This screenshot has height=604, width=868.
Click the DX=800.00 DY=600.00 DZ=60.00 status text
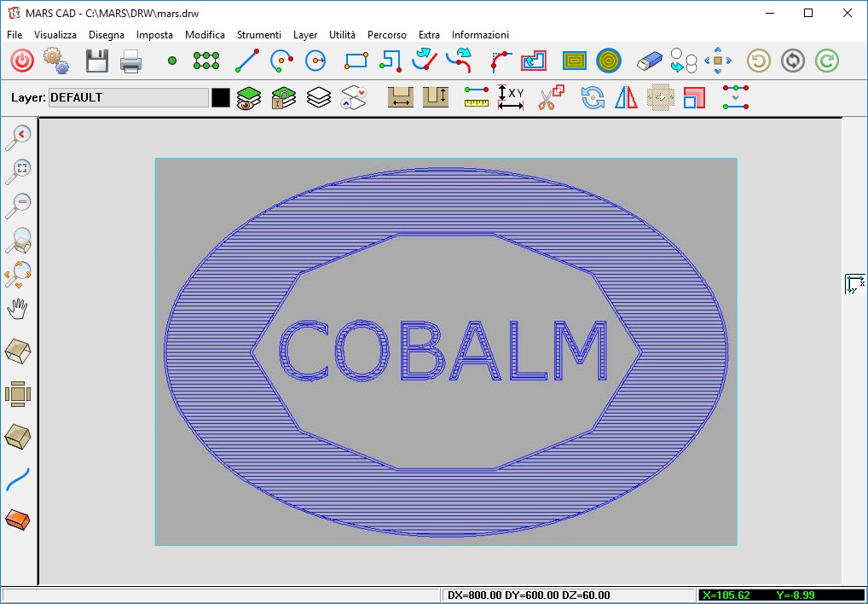[529, 595]
